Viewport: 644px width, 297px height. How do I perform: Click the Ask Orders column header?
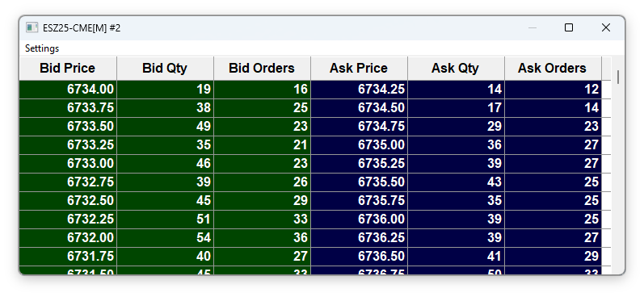(553, 68)
